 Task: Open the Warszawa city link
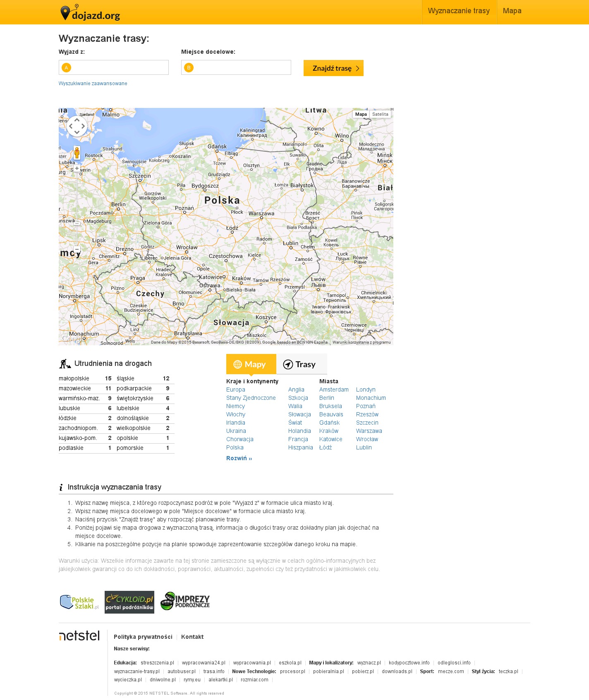point(369,431)
